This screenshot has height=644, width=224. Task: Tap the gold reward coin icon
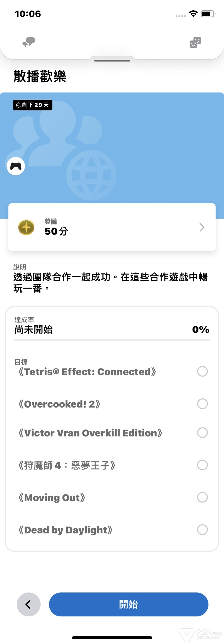(x=26, y=227)
